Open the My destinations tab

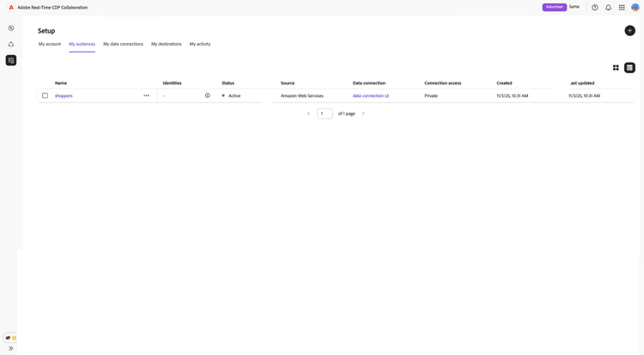tap(167, 44)
